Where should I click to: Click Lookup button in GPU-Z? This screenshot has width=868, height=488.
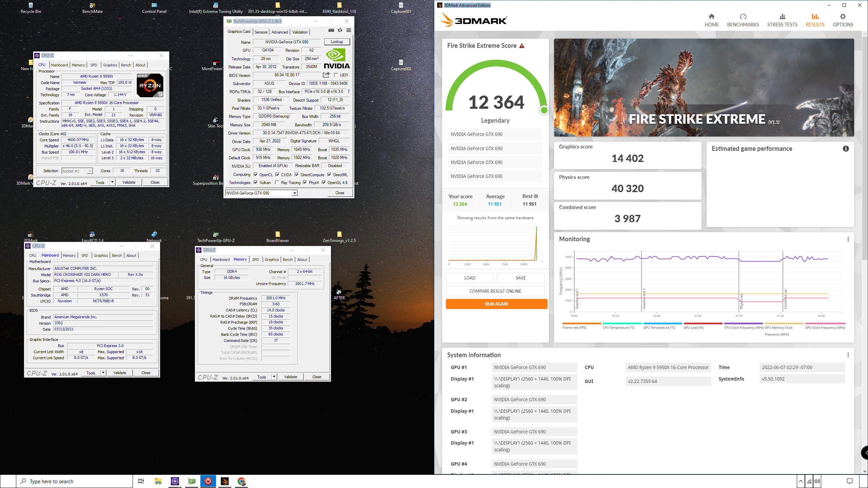337,42
